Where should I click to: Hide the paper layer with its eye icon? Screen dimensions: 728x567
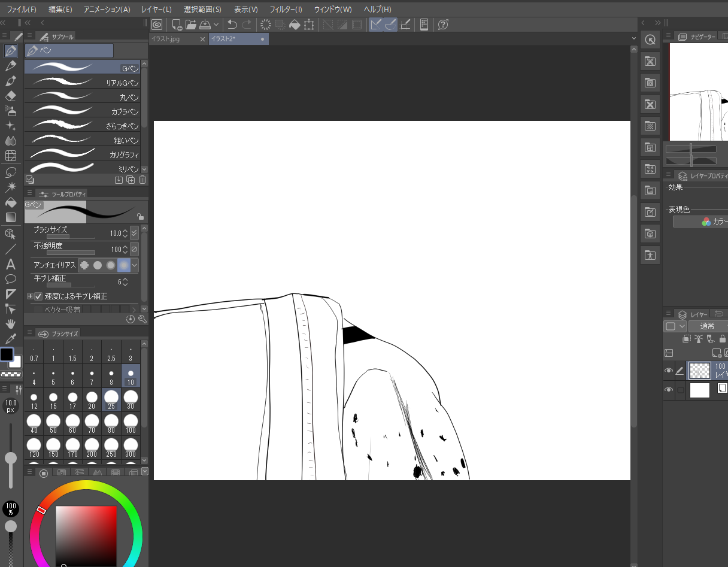[x=669, y=390]
